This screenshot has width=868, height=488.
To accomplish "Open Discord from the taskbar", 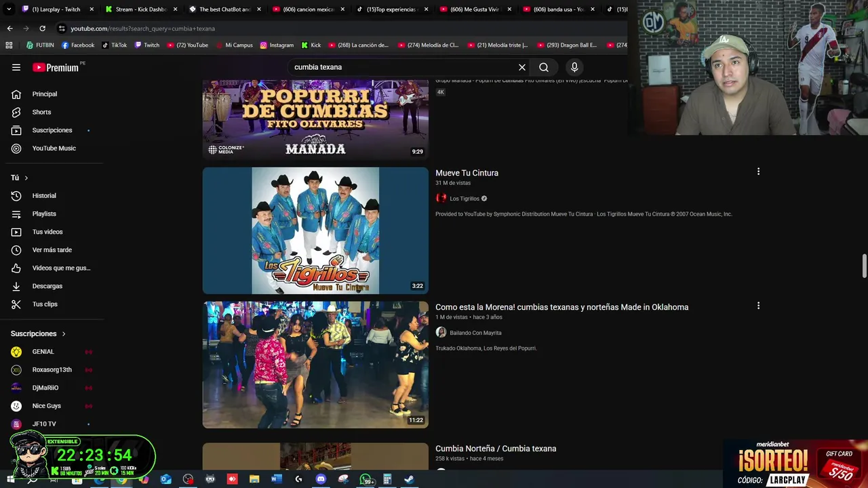I will [321, 479].
